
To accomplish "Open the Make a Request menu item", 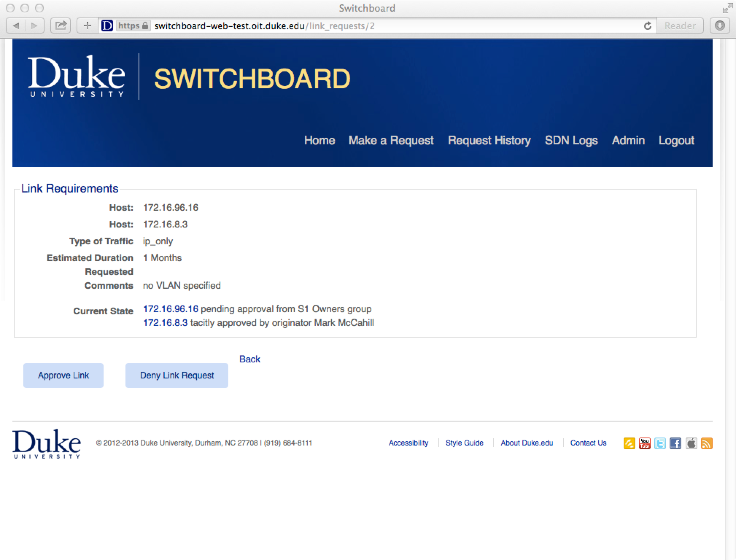I will pos(391,140).
